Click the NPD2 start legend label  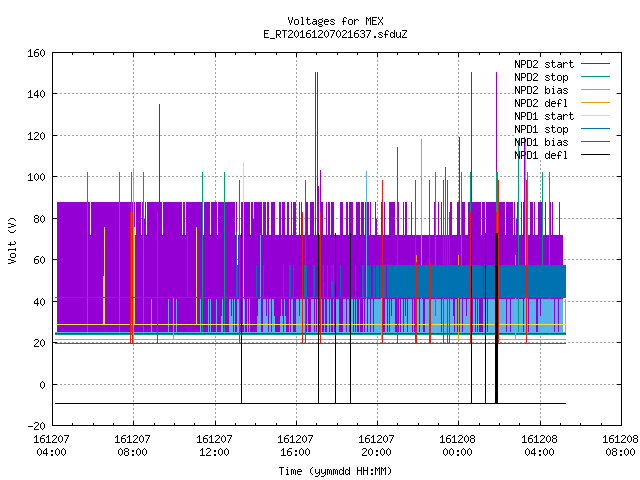544,64
